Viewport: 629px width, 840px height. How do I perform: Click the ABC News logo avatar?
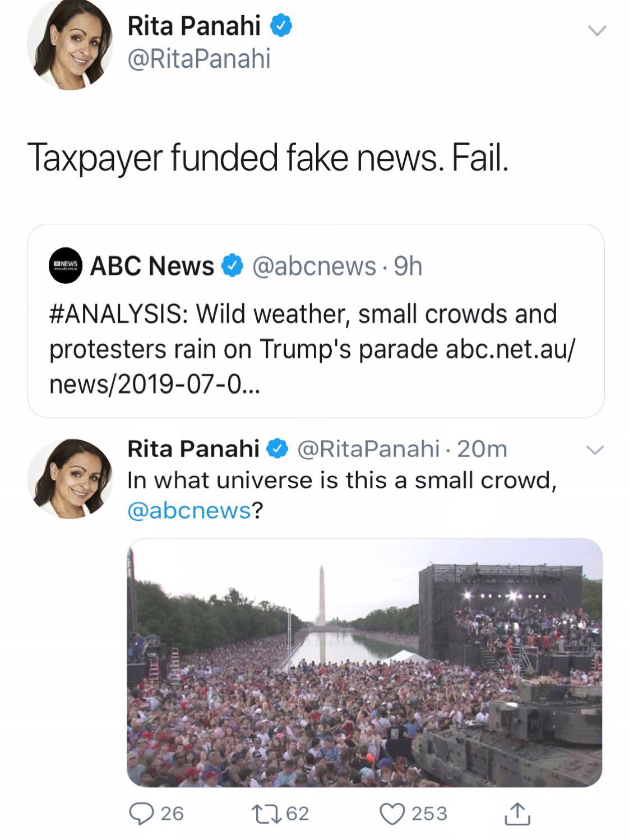(66, 266)
